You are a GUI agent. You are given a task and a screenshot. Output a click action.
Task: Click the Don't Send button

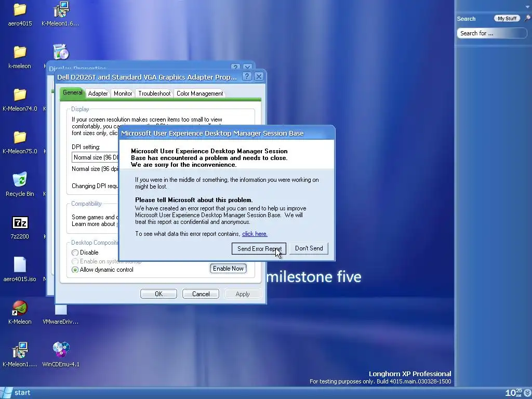tap(309, 248)
